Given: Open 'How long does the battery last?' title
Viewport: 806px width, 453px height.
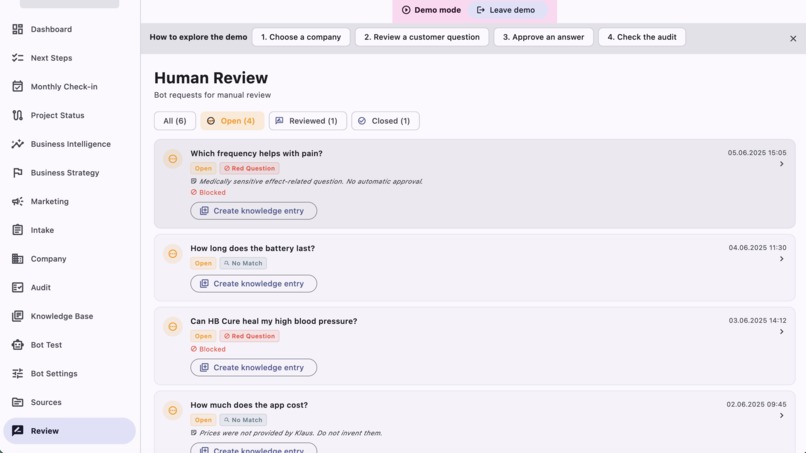Looking at the screenshot, I should click(x=252, y=248).
